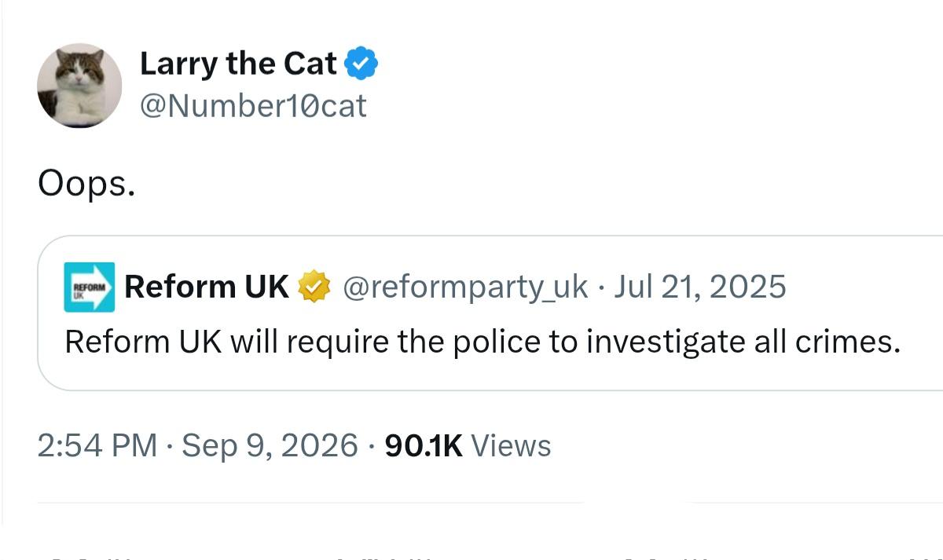Viewport: 943px width, 560px height.
Task: Open the Reform UK account name in quoted post
Action: click(x=207, y=287)
